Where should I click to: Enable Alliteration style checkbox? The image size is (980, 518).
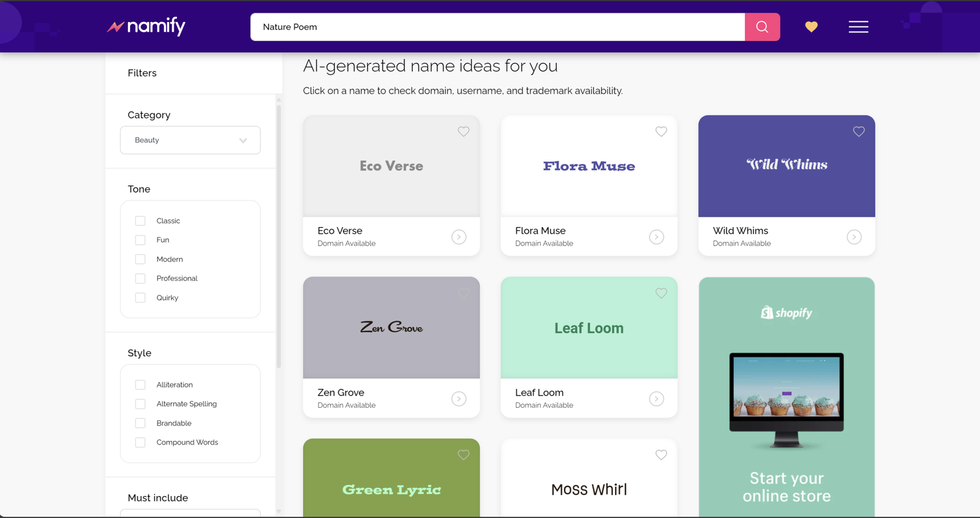[x=140, y=385]
